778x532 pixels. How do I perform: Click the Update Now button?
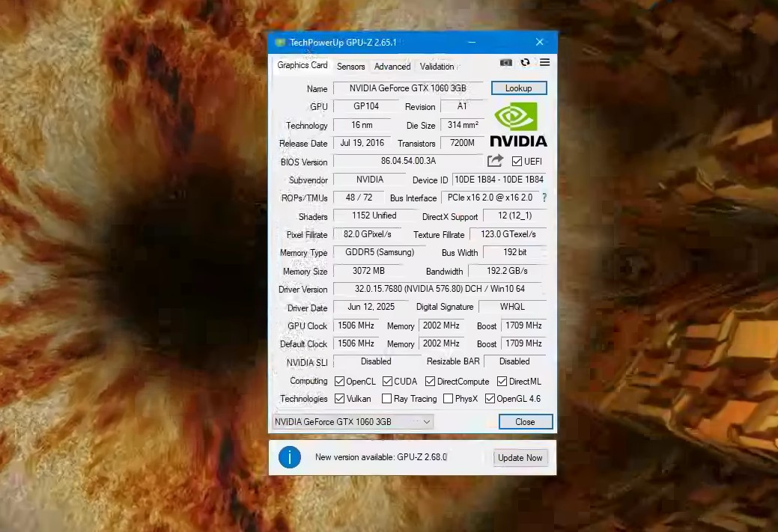point(520,457)
